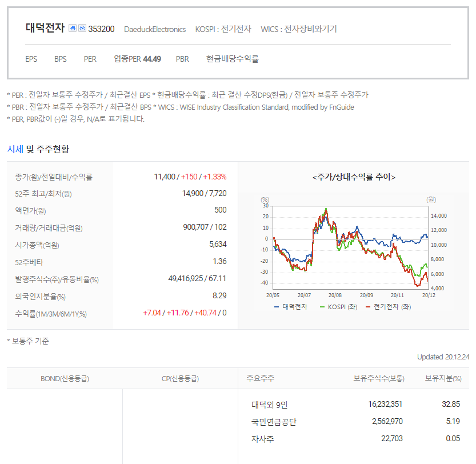Click the 액면가(원) row label
Screen dimensions: 476x464
(x=30, y=211)
